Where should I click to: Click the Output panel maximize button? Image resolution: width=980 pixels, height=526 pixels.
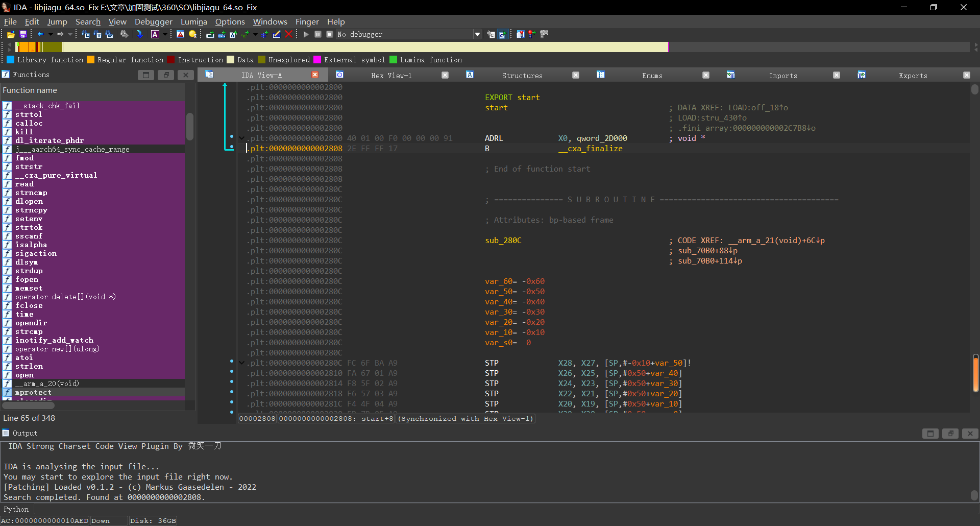[x=930, y=433]
